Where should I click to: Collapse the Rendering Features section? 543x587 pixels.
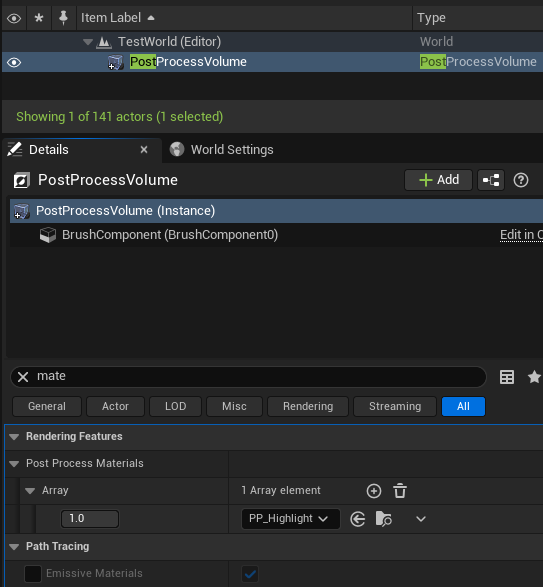14,437
